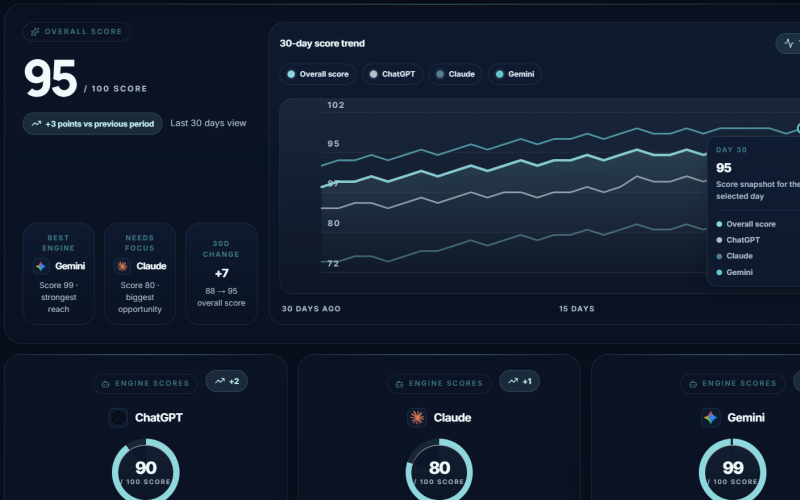This screenshot has height=500, width=800.
Task: Click the ChatGPT dot in Day 30 tooltip
Action: coord(719,240)
